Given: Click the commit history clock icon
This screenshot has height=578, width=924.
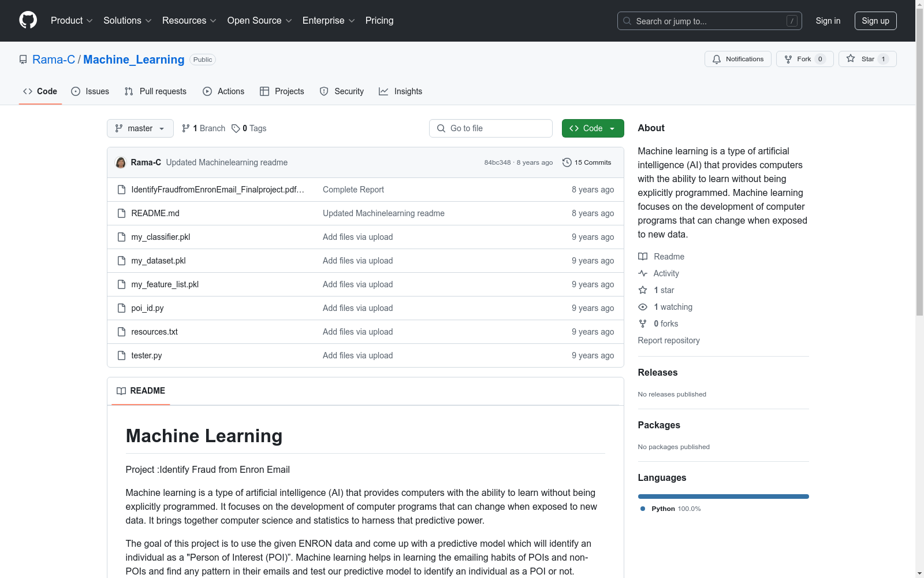Looking at the screenshot, I should [567, 162].
